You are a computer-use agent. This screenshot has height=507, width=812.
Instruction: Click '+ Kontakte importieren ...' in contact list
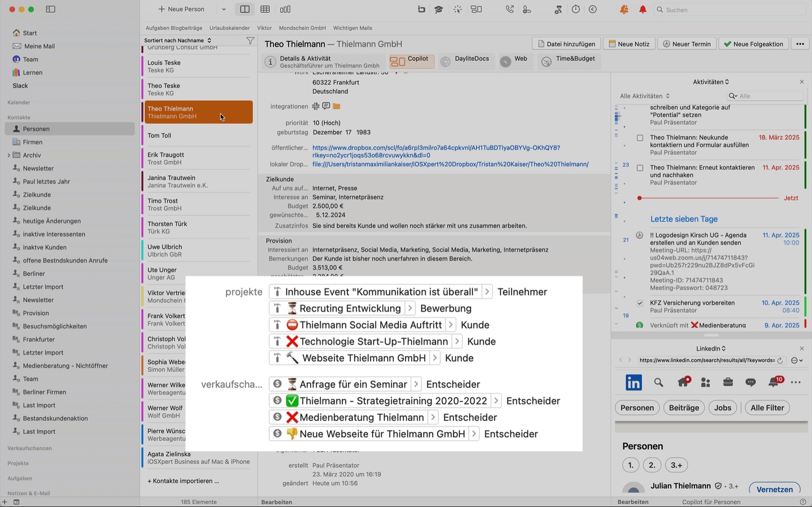(x=183, y=481)
